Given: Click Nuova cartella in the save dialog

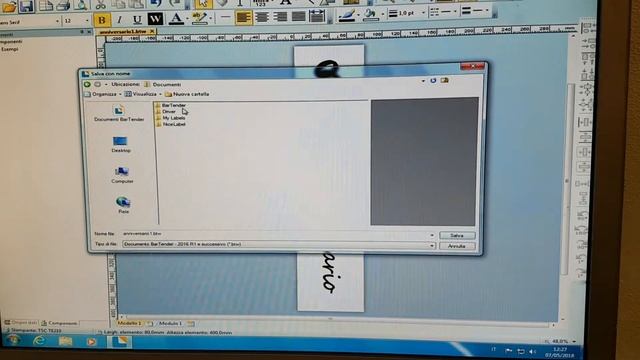Looking at the screenshot, I should 187,94.
